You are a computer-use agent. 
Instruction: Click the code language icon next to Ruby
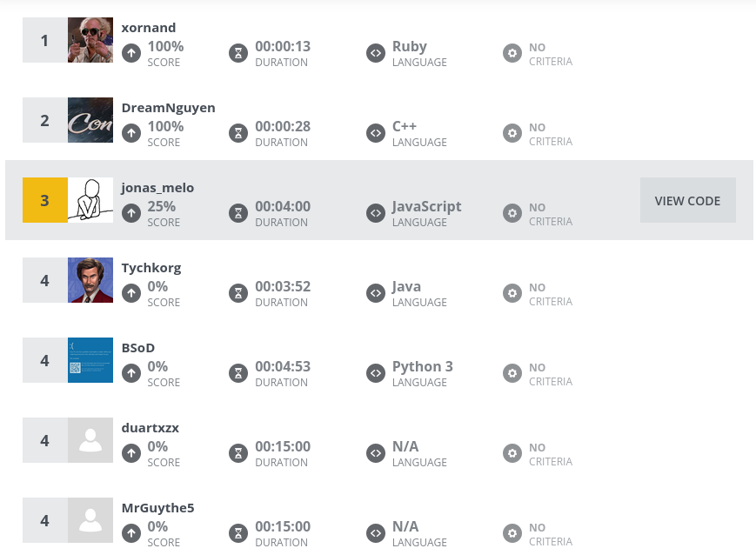click(x=376, y=53)
